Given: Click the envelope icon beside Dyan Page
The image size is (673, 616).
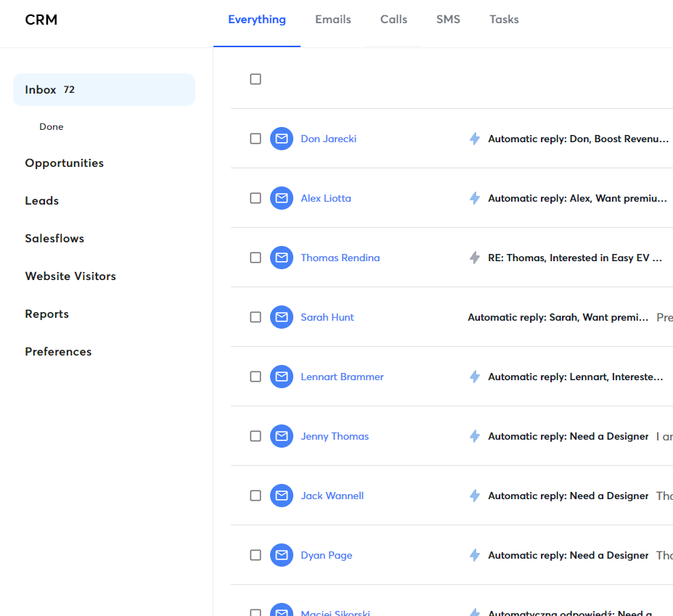Looking at the screenshot, I should (x=282, y=555).
